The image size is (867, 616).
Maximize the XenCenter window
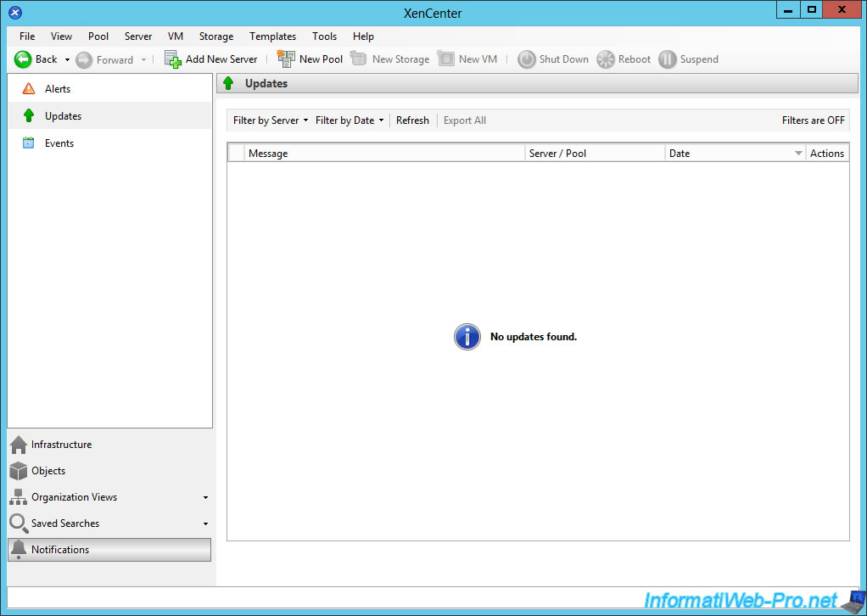click(811, 10)
